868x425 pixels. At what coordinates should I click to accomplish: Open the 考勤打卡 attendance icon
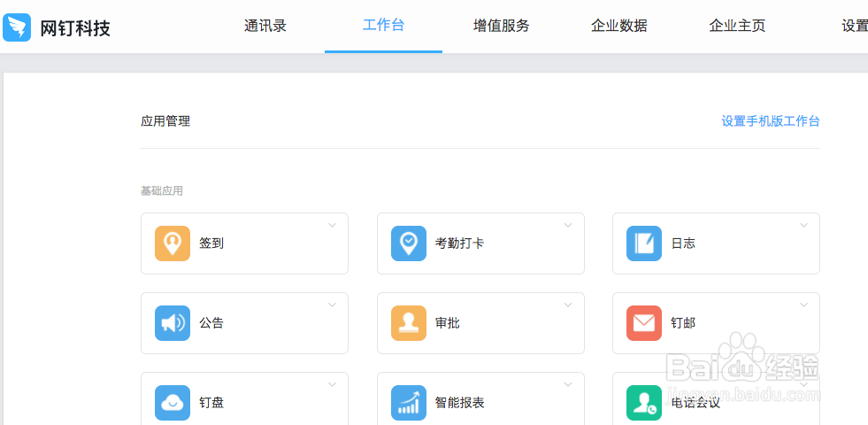409,243
